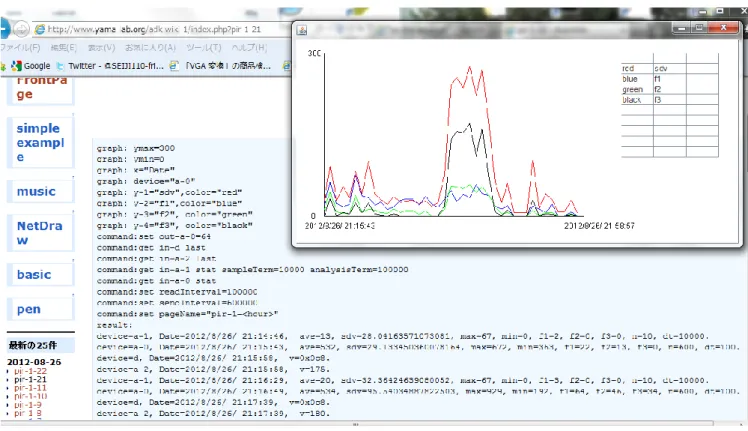Click the graph end time label
The image size is (748, 431).
click(599, 226)
